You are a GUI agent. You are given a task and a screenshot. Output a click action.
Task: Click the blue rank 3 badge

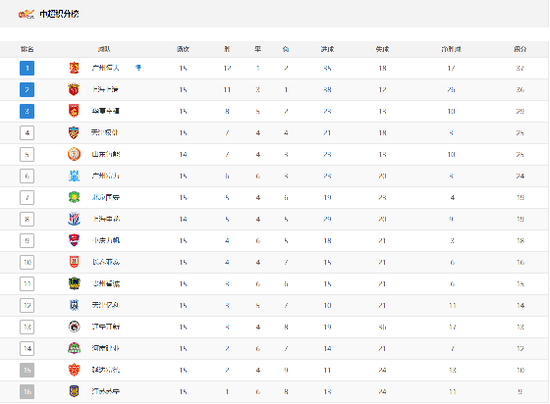[x=27, y=111]
